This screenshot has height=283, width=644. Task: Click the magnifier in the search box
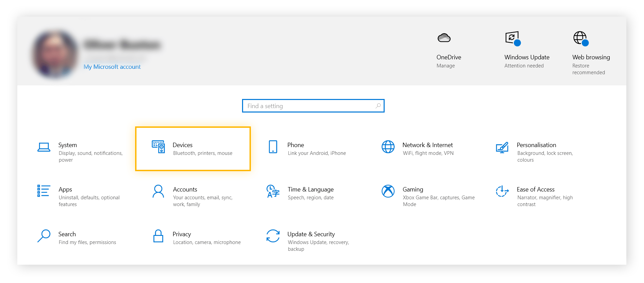(x=378, y=106)
